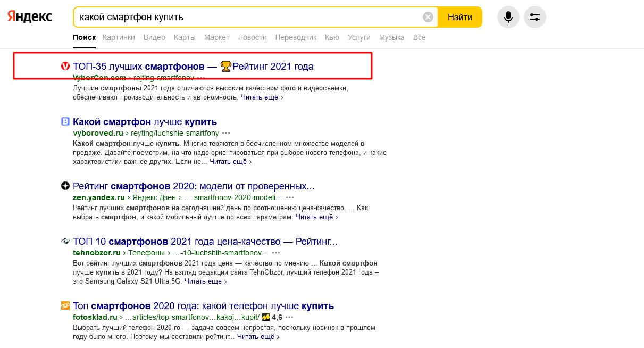Select the Поиск tab
The height and width of the screenshot is (348, 644).
pos(84,37)
